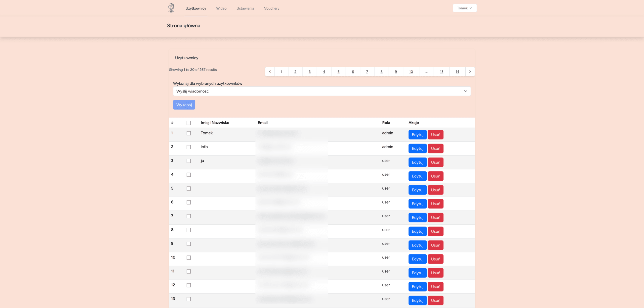Open pagination page 2

click(295, 72)
